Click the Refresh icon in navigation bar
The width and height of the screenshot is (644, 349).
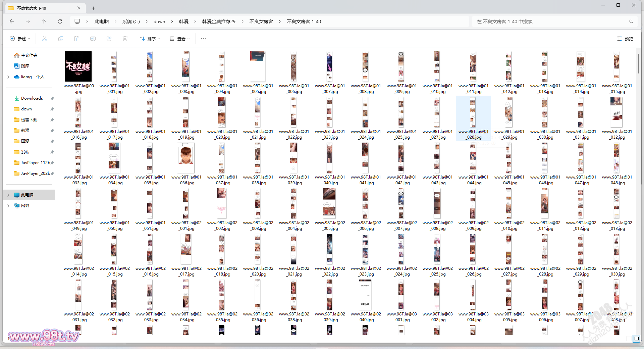(x=60, y=21)
